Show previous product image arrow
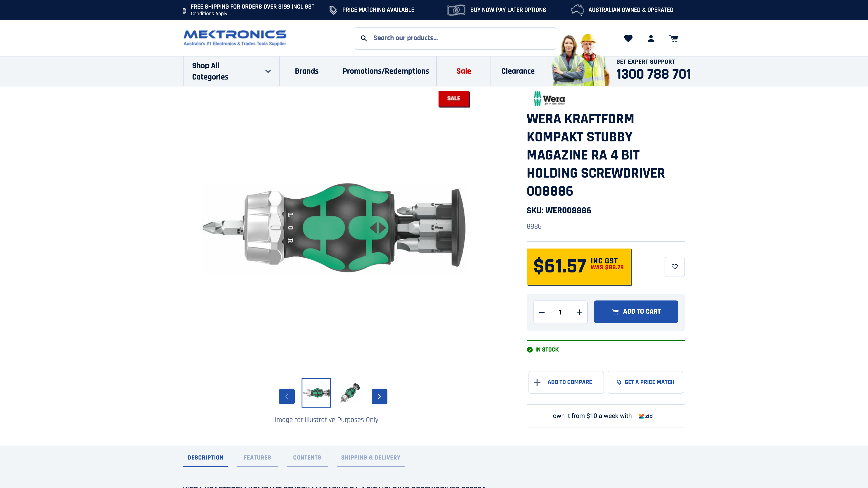 [287, 396]
